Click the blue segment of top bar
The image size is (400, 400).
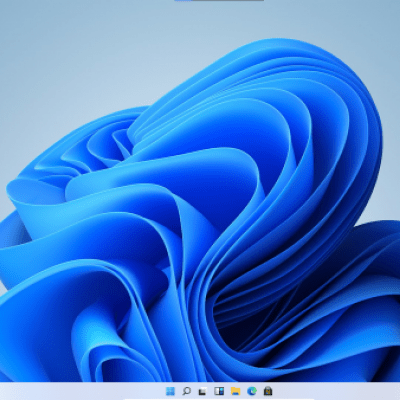pyautogui.click(x=183, y=0)
